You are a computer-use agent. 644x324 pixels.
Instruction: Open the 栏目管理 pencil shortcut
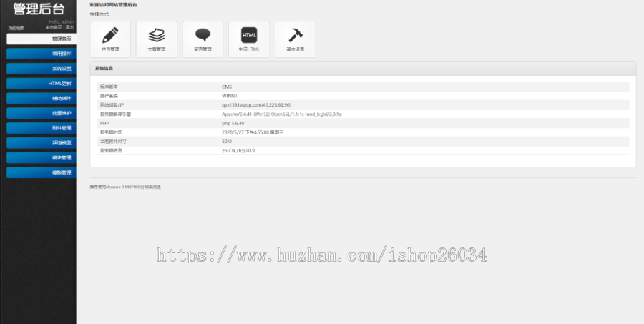click(110, 39)
